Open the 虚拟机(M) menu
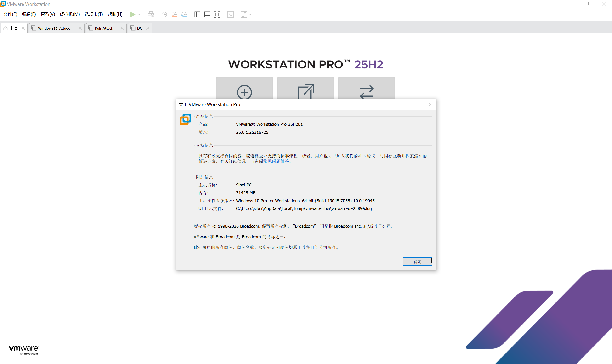Screen dimensions: 612x364 click(70, 14)
